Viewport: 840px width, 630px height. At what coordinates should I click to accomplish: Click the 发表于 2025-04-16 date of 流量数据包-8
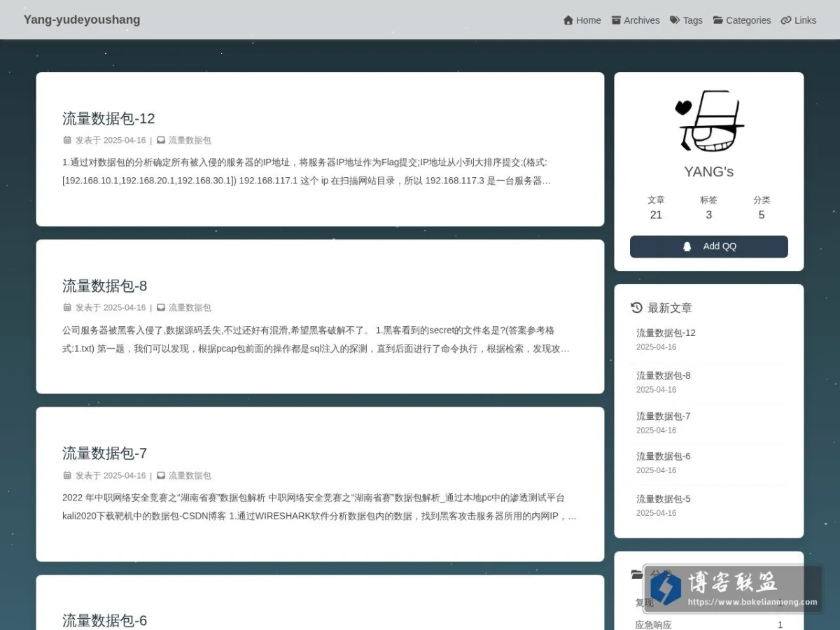tap(111, 307)
